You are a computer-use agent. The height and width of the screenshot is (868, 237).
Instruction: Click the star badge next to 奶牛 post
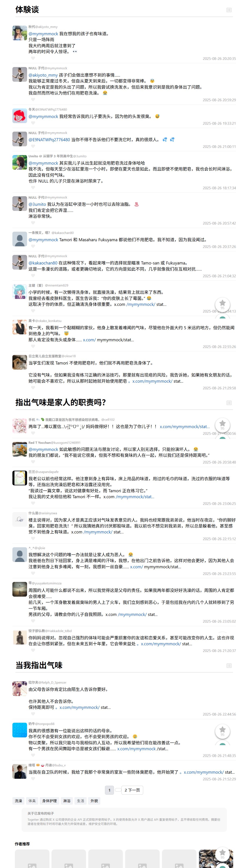223,731
